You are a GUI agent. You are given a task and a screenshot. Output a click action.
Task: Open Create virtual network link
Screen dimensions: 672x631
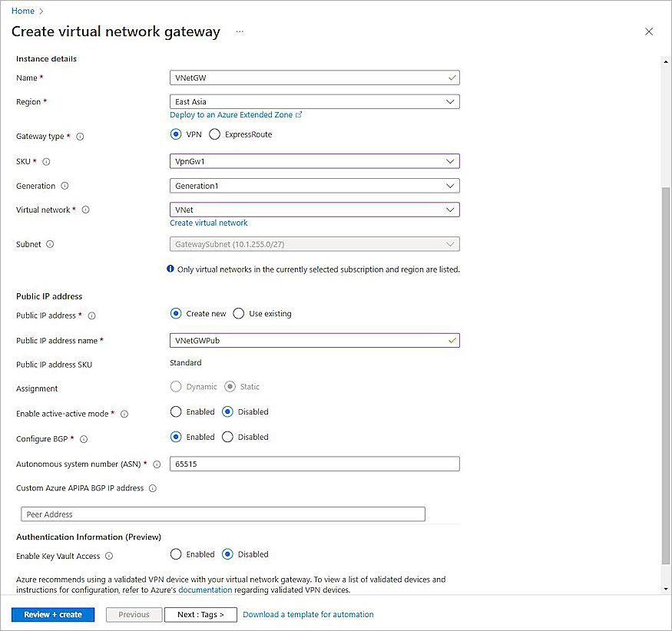coord(208,223)
